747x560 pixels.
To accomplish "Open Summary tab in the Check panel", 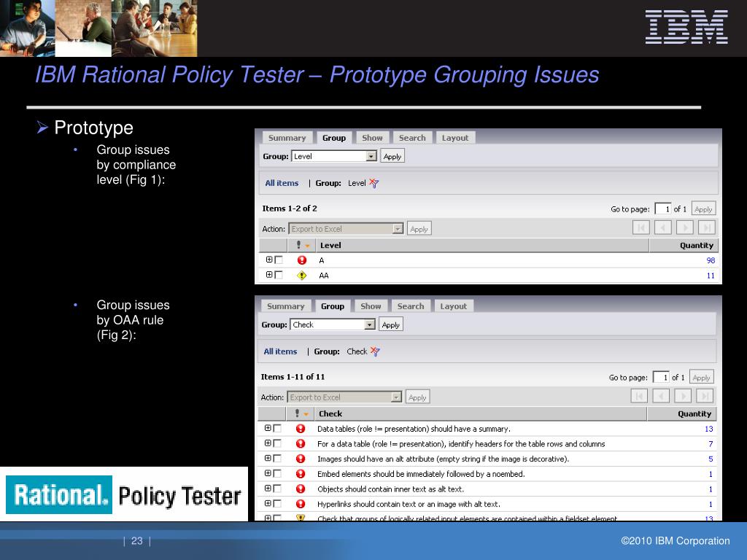I will (x=286, y=306).
